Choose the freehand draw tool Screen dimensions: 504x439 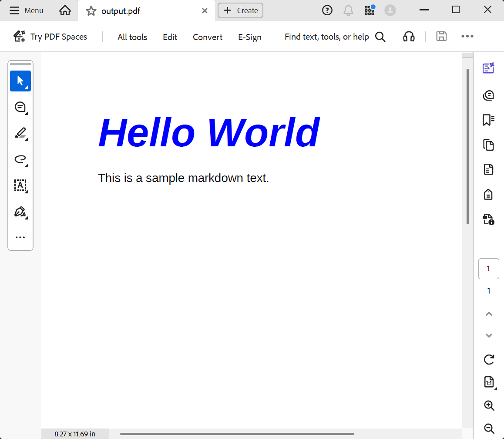[20, 159]
